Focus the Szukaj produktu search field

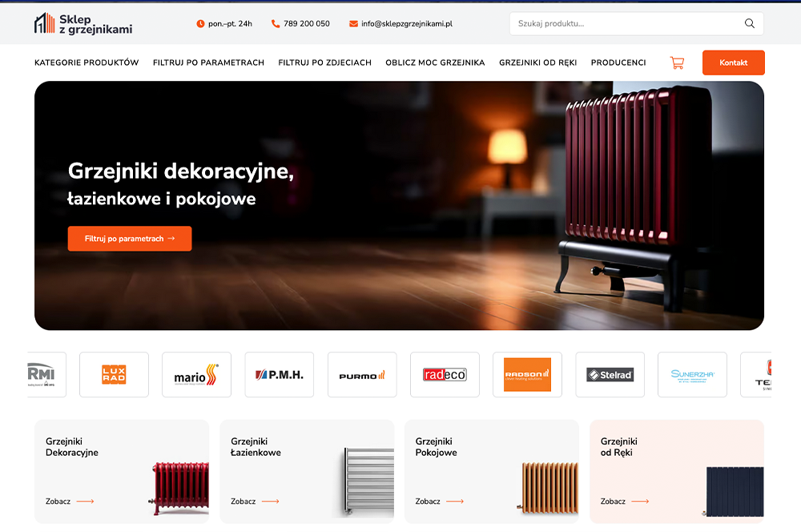625,24
